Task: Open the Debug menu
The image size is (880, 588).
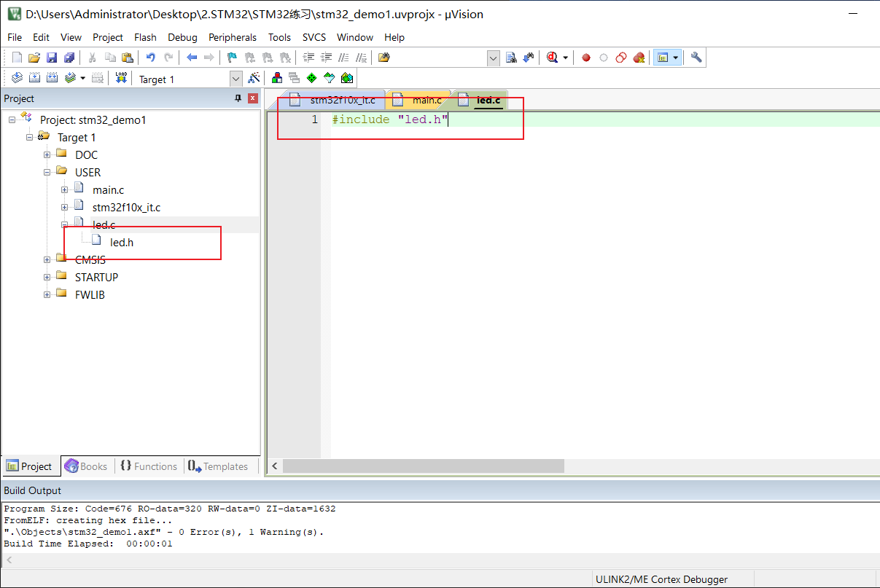Action: 182,37
